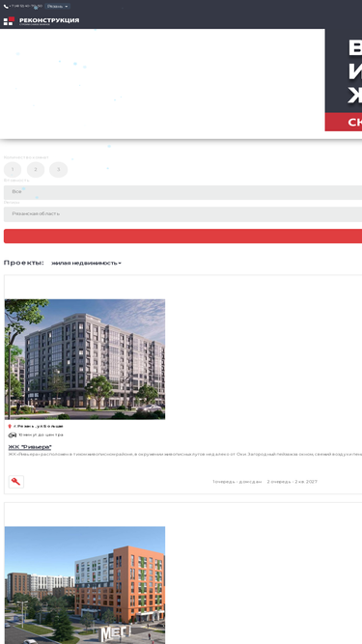Viewport: 362px width, 644px height.
Task: Click the wide red search button
Action: point(182,237)
